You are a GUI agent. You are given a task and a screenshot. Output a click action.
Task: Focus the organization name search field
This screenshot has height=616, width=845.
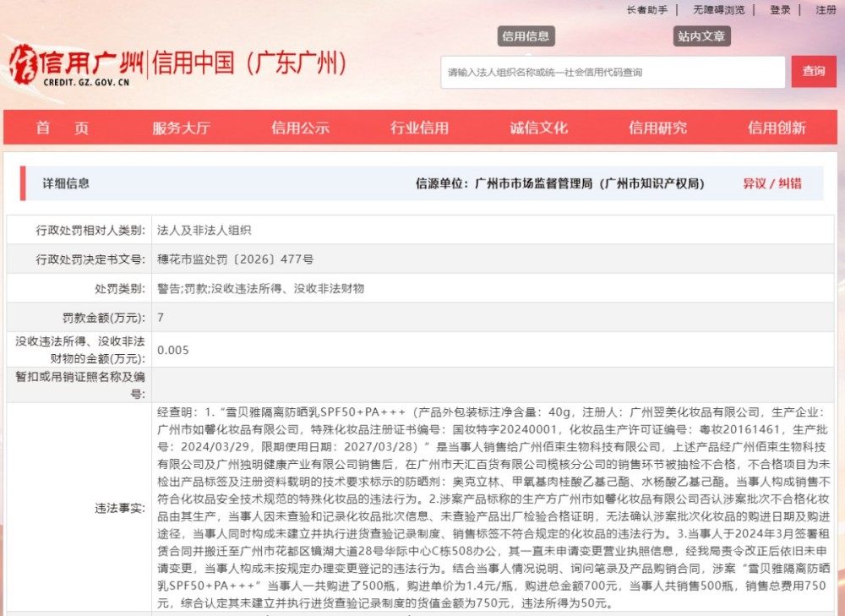tap(613, 72)
